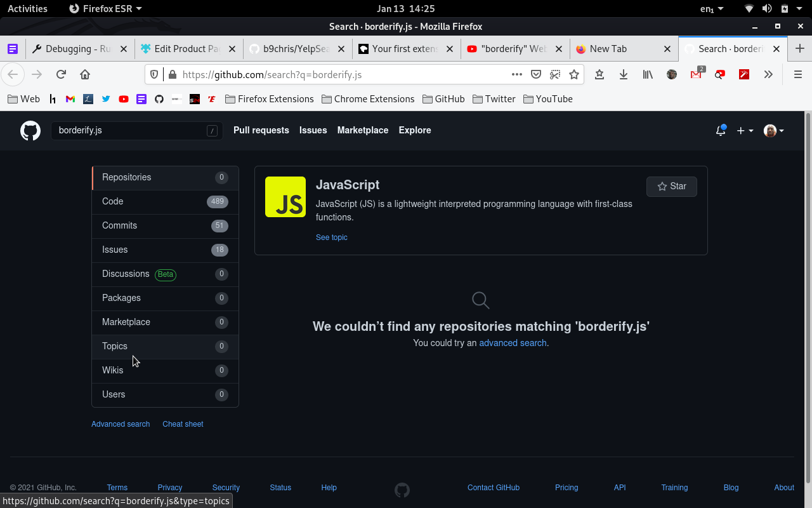Open See topic link
This screenshot has height=508, width=812.
[x=332, y=237]
